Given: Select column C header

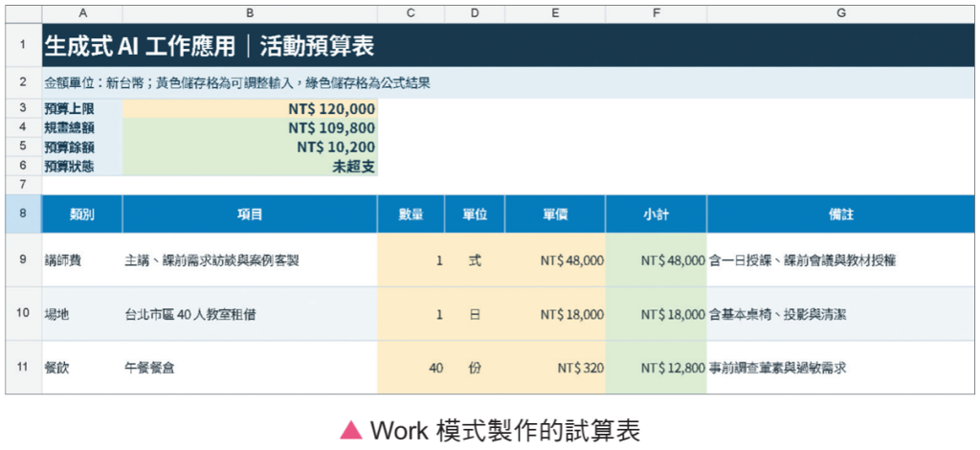Looking at the screenshot, I should tap(412, 13).
